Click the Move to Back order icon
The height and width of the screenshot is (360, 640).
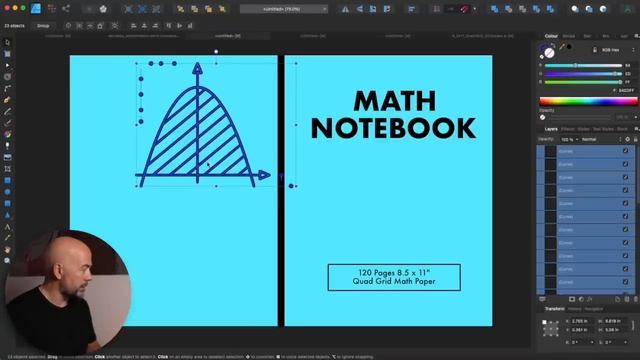(180, 9)
